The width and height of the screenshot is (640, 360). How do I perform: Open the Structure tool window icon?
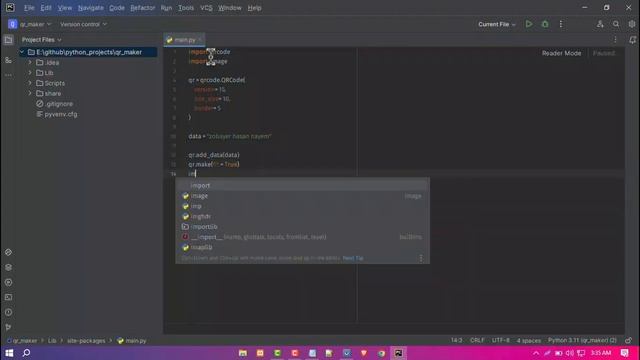8,60
